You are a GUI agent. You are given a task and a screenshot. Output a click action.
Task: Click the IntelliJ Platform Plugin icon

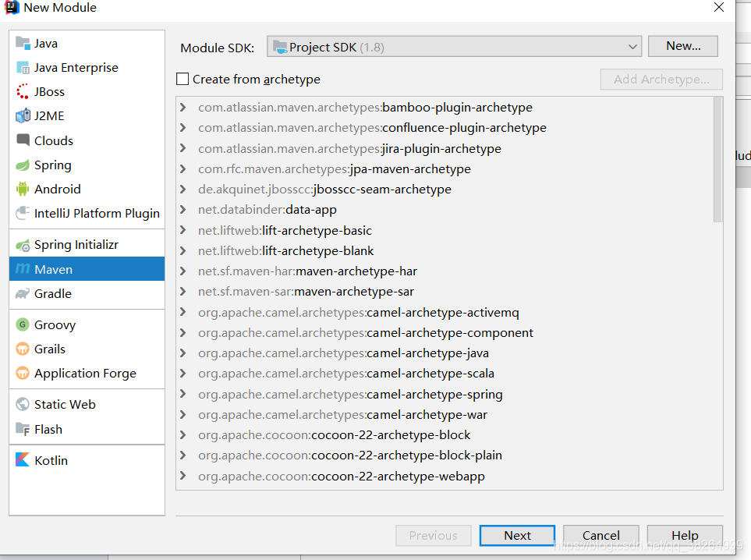(23, 213)
